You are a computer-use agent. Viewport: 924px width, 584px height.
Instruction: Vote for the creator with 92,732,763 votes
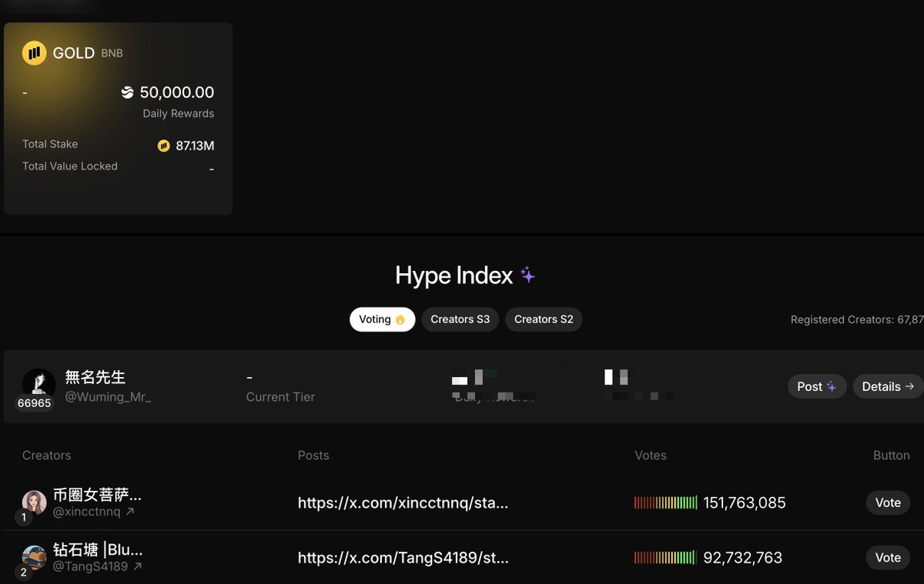(888, 557)
